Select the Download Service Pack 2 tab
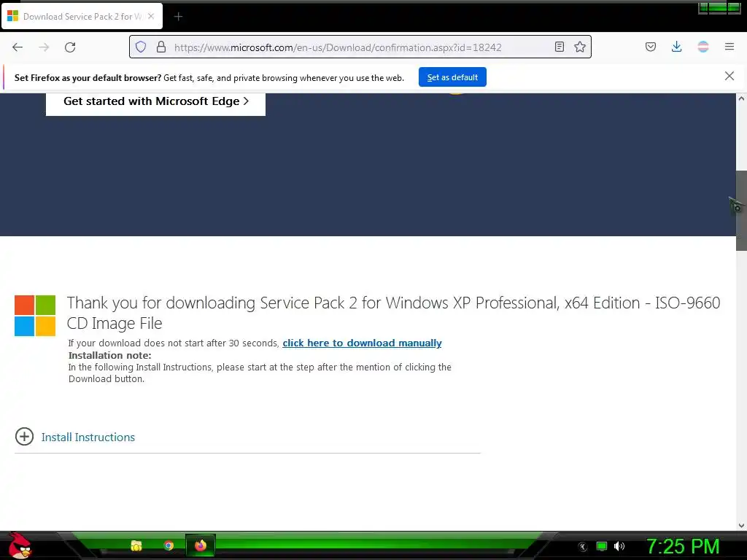The image size is (747, 560). point(82,16)
